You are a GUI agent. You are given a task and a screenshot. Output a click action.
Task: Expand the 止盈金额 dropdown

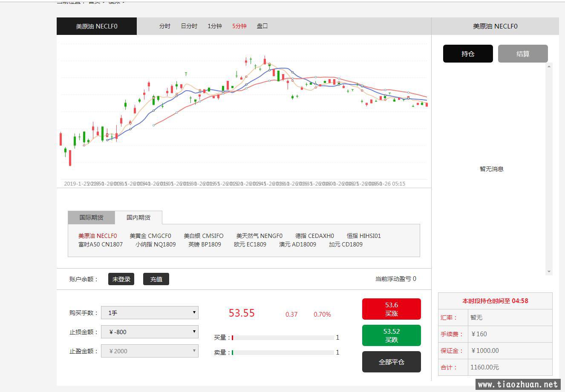point(150,351)
